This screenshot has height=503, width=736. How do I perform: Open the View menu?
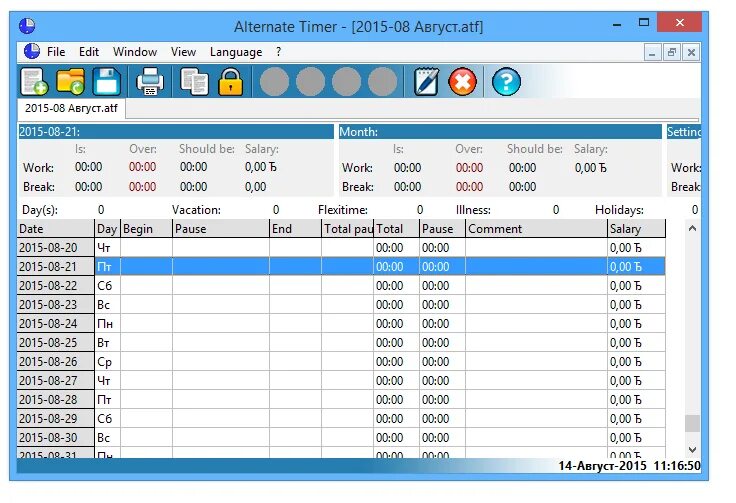(183, 52)
